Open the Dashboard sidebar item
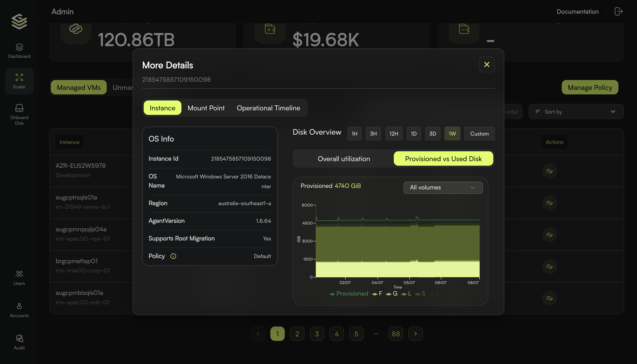The height and width of the screenshot is (364, 637). point(19,51)
